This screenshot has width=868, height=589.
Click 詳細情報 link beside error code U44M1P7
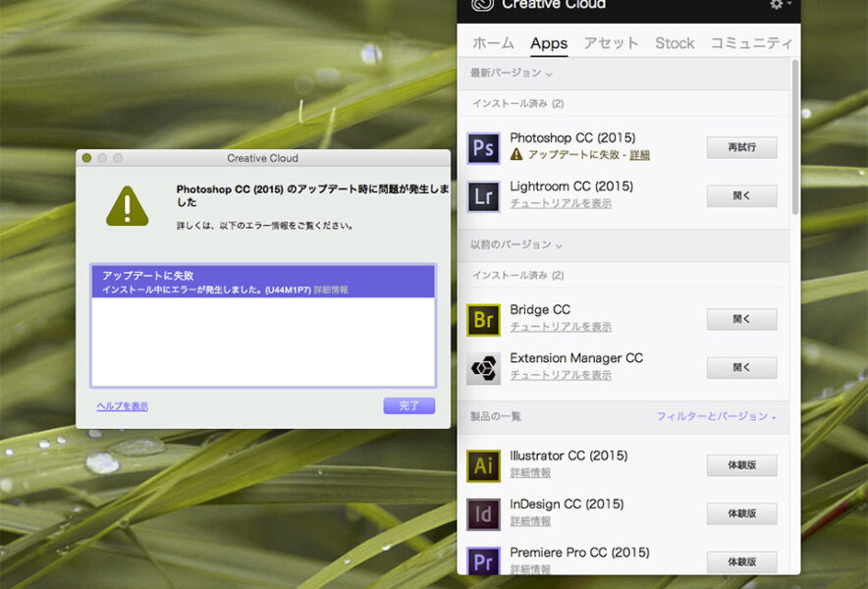pos(331,290)
